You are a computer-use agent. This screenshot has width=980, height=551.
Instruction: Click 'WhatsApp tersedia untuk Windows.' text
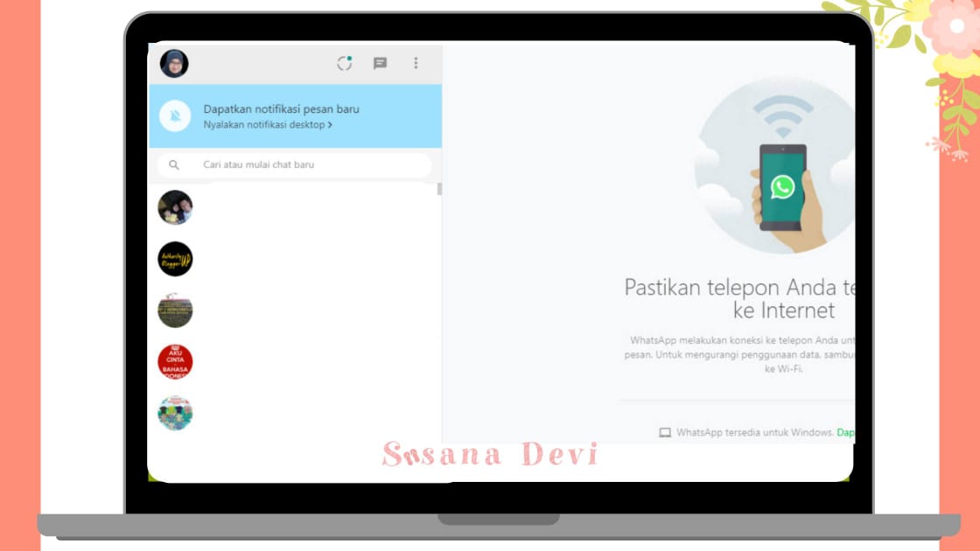(x=755, y=432)
